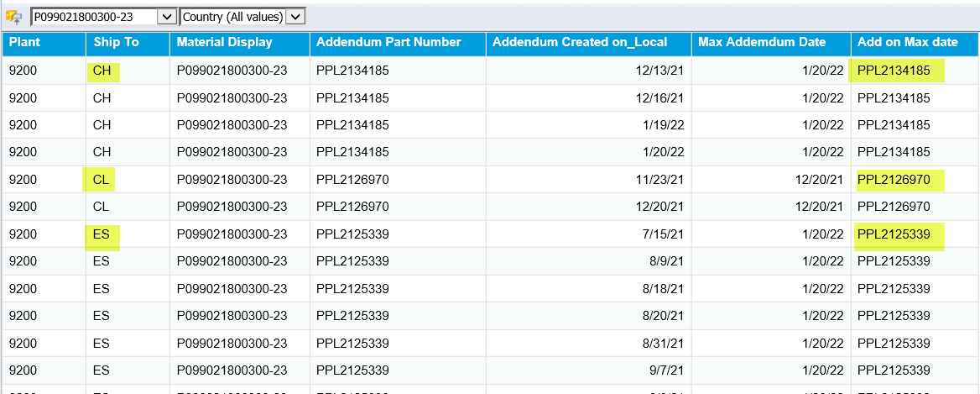Click the highlighted CL Ship To cell
The image size is (980, 394).
tap(100, 180)
